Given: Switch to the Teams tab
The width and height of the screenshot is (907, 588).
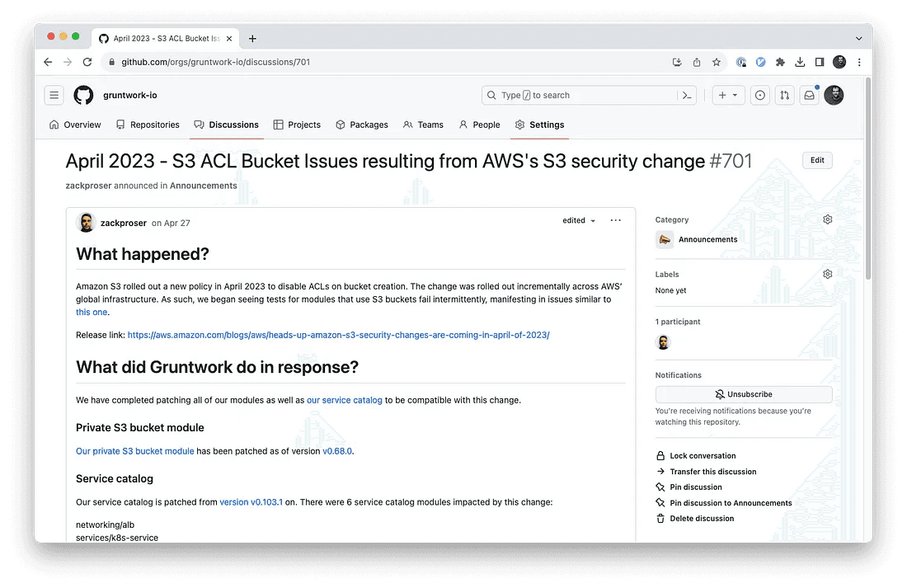Looking at the screenshot, I should 424,125.
